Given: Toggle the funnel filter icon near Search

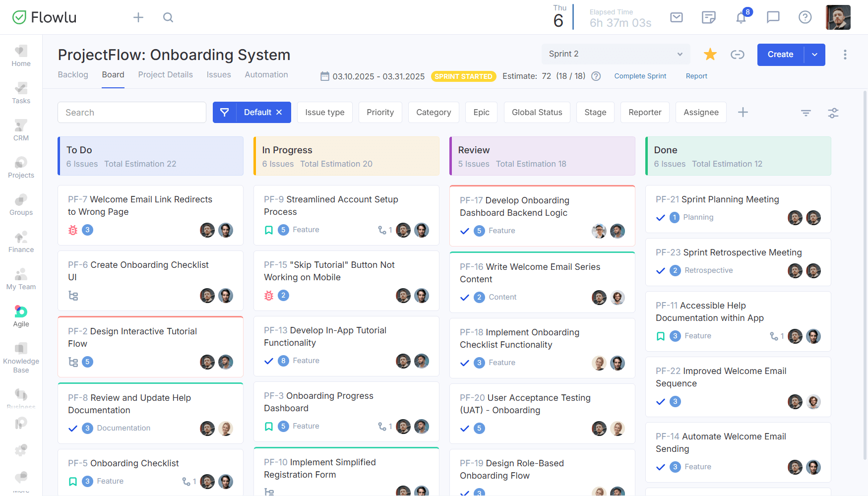Looking at the screenshot, I should [x=806, y=113].
